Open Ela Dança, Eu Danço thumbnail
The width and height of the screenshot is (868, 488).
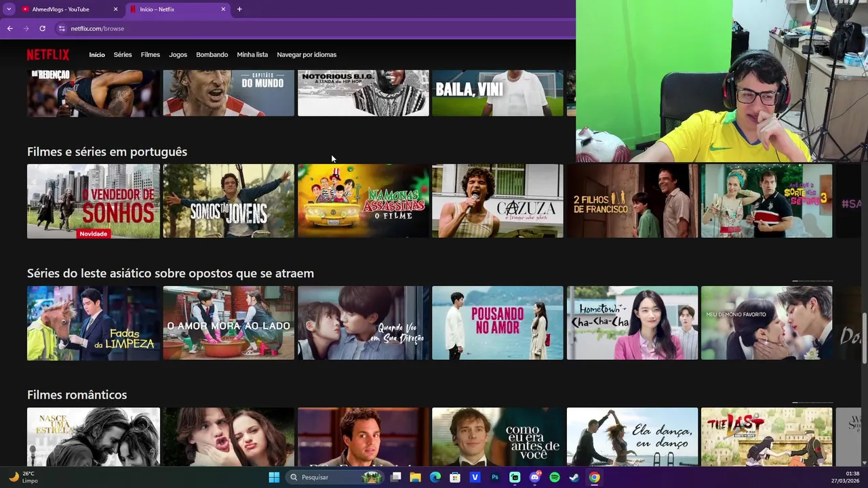coord(632,437)
